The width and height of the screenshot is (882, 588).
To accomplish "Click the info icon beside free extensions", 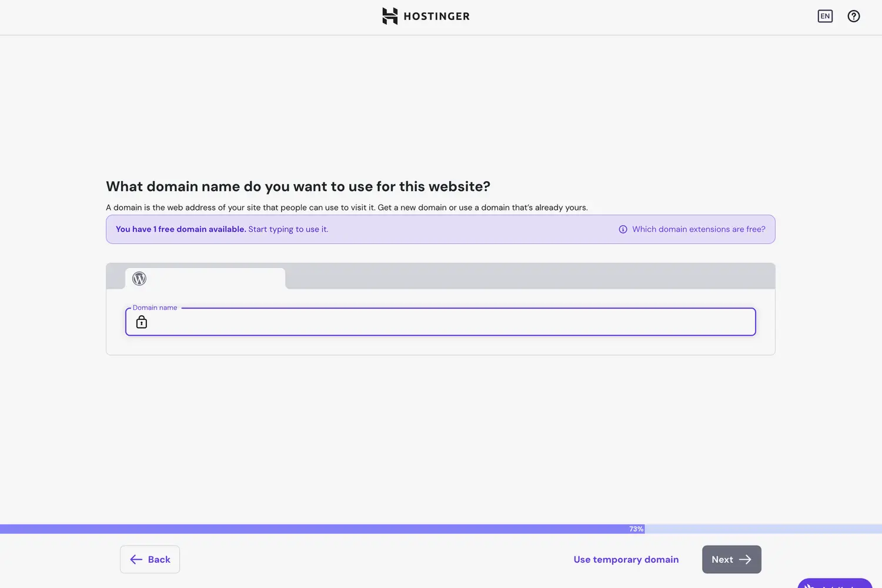I will [x=623, y=229].
